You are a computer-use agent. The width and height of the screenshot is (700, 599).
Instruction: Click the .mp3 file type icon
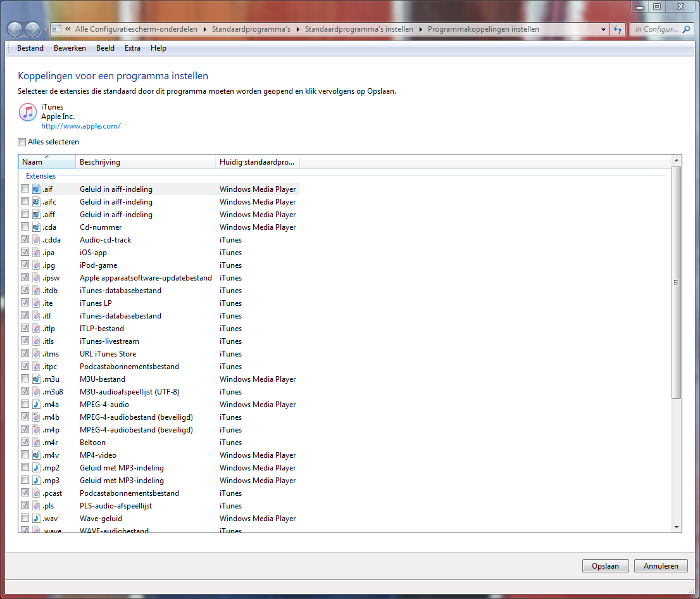click(36, 481)
